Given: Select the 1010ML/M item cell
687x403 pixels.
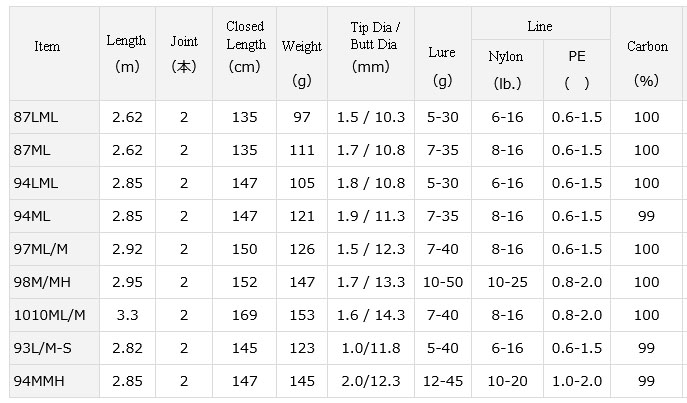Looking at the screenshot, I should pos(54,315).
